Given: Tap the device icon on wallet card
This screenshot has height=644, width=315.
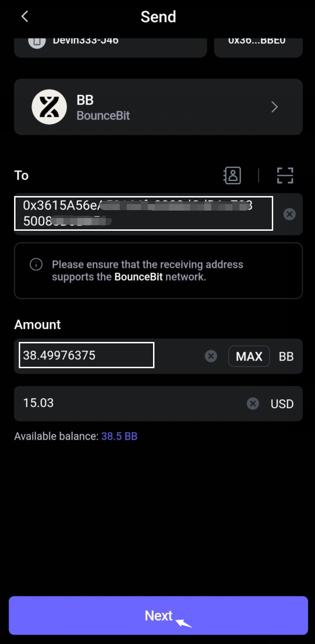Looking at the screenshot, I should click(x=37, y=42).
